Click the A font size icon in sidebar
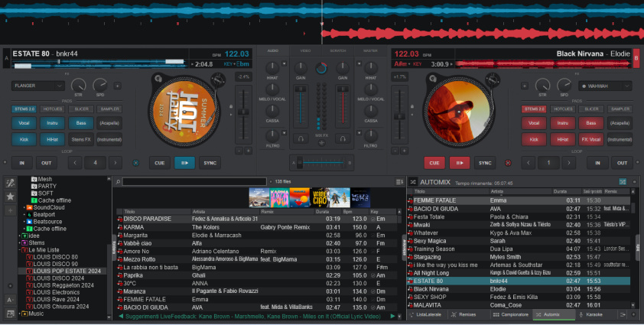This screenshot has height=325, width=644. pyautogui.click(x=10, y=300)
